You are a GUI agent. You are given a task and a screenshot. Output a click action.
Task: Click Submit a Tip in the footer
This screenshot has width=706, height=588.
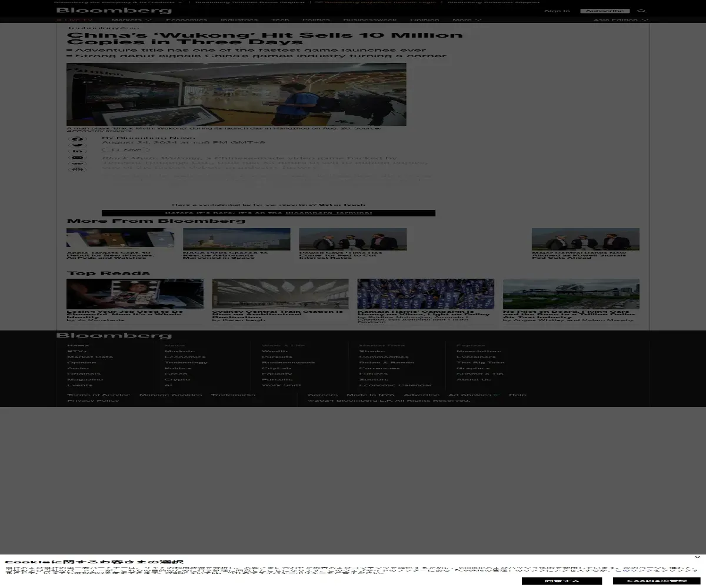tap(480, 374)
